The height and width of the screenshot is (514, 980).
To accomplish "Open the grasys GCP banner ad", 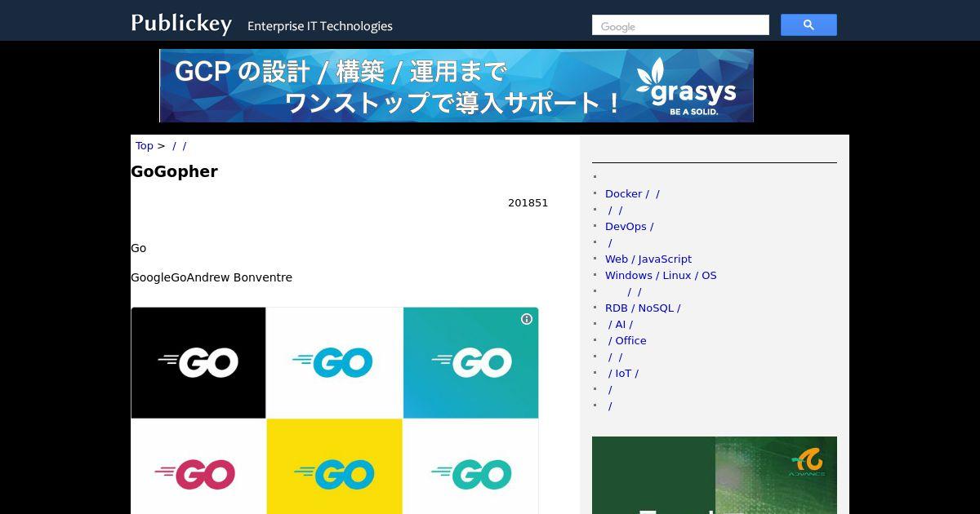I will click(x=457, y=86).
